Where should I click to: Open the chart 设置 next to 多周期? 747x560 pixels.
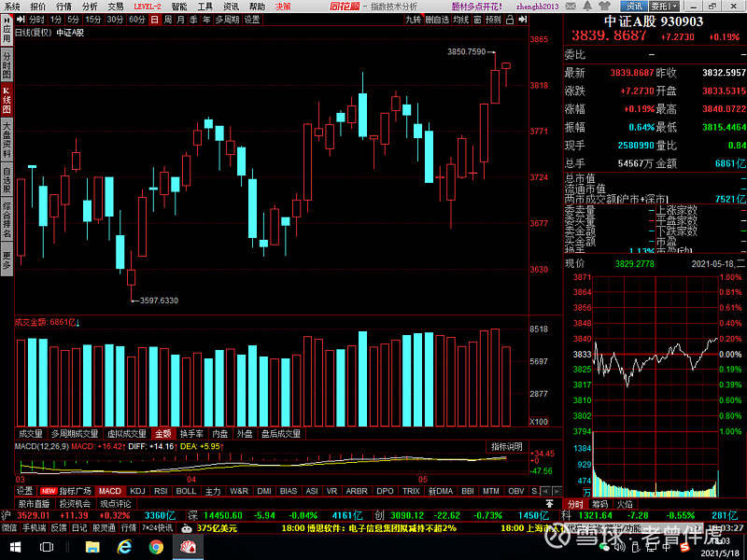click(252, 20)
